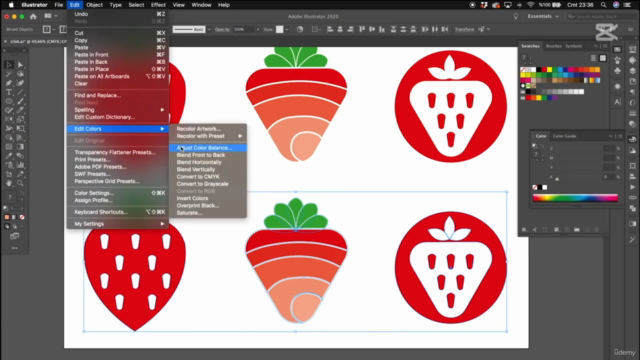
Task: Click the lightbulb Discover icon
Action: (516, 16)
